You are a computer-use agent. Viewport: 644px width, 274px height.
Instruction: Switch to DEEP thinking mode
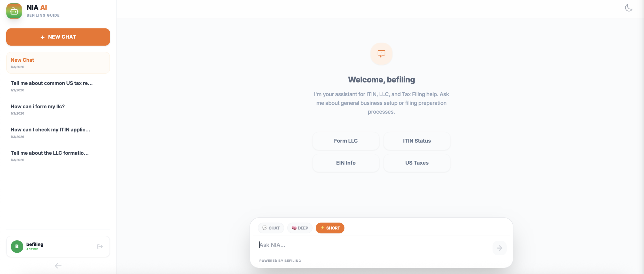click(300, 228)
